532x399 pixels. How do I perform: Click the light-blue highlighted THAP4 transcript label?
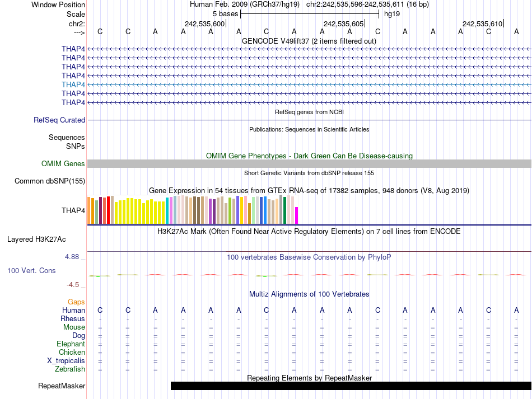point(73,85)
